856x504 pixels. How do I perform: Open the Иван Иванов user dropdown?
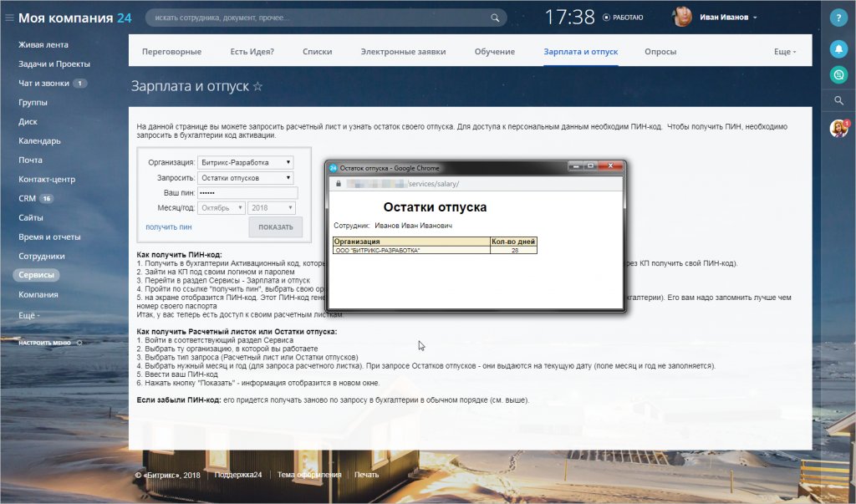pos(728,18)
